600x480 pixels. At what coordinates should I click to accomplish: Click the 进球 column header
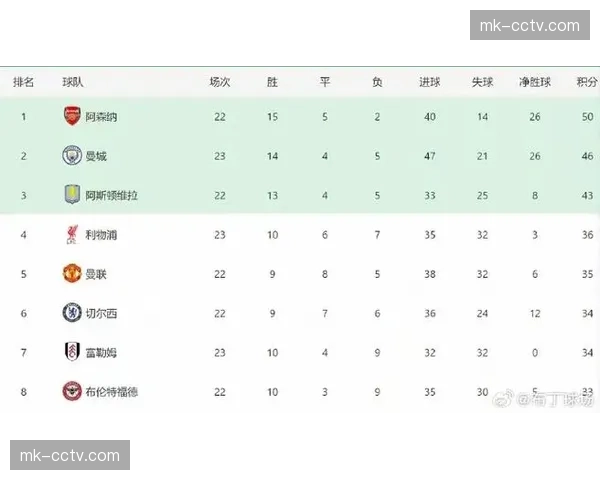click(x=429, y=82)
